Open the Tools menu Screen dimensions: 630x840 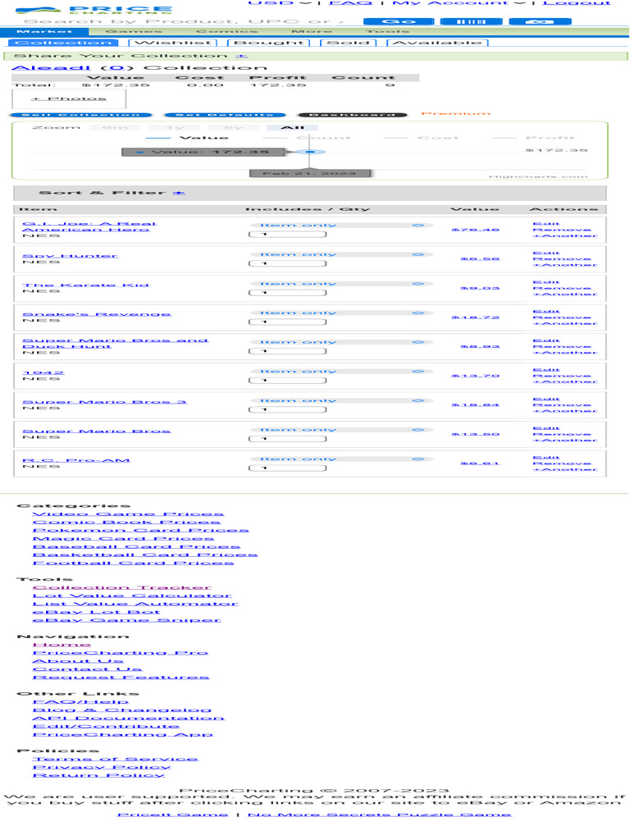click(387, 31)
